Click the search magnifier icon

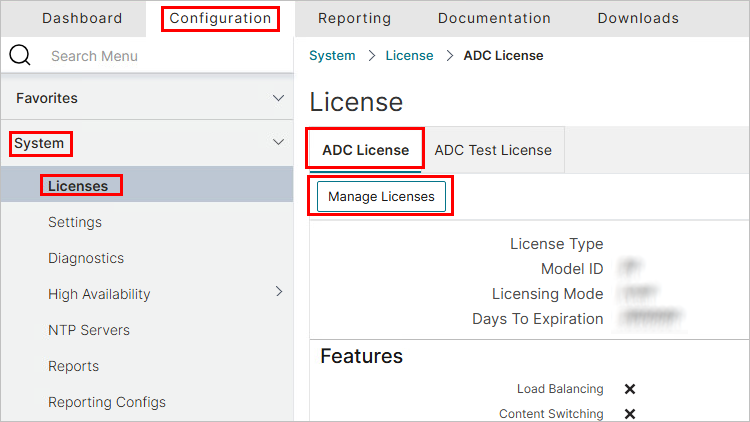tap(20, 56)
